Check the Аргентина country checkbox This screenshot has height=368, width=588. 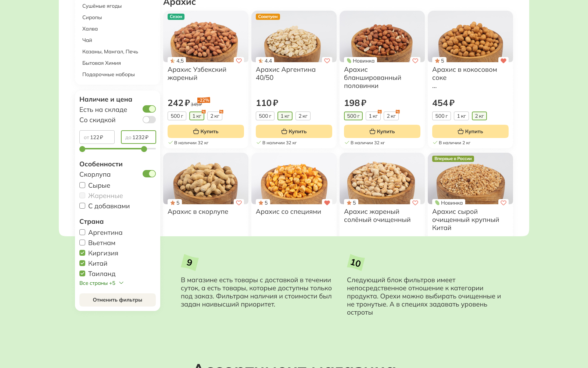(82, 233)
